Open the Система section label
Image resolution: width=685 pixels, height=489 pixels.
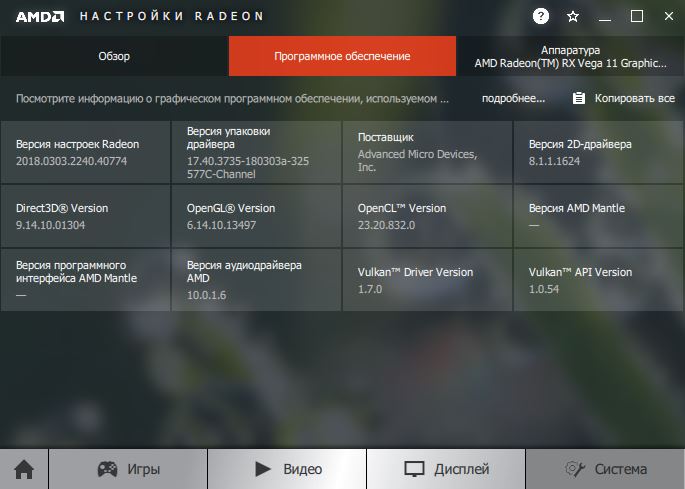620,469
